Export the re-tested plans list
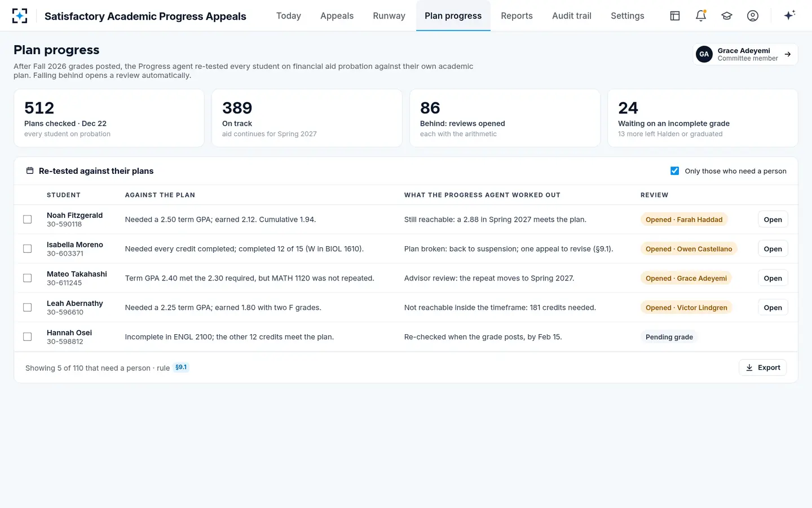This screenshot has width=812, height=508. [762, 367]
